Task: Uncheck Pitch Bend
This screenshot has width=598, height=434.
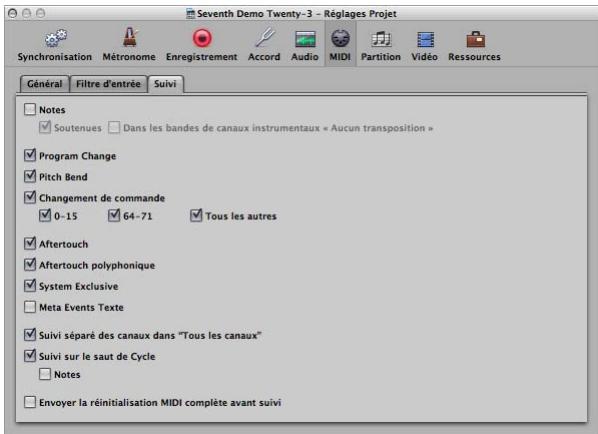Action: [30, 177]
